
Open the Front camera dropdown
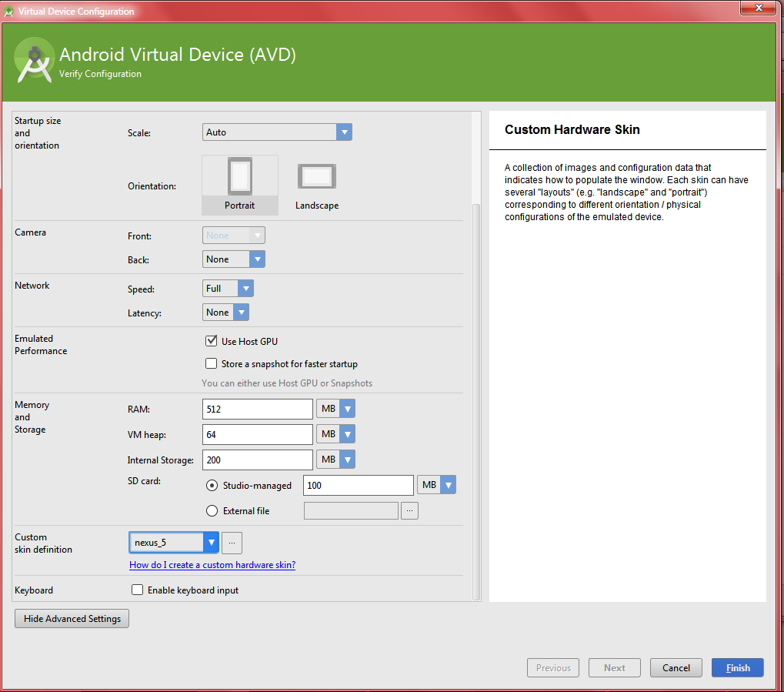click(233, 236)
